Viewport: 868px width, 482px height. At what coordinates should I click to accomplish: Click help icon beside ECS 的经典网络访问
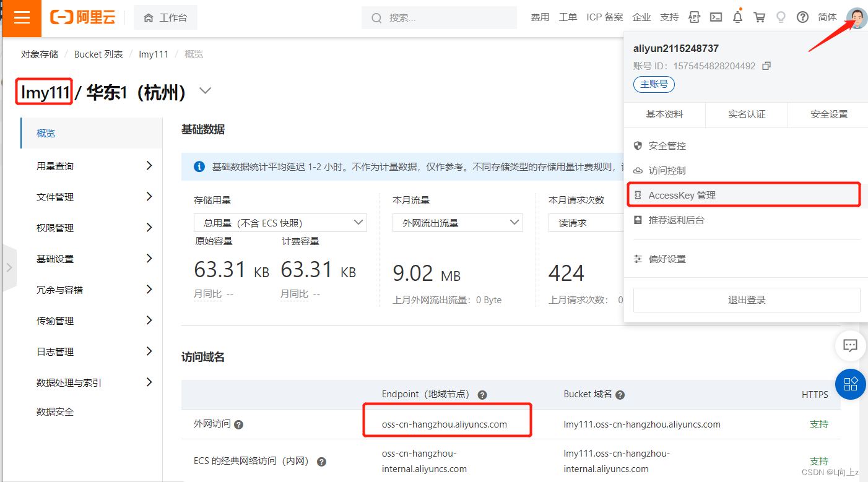[321, 462]
